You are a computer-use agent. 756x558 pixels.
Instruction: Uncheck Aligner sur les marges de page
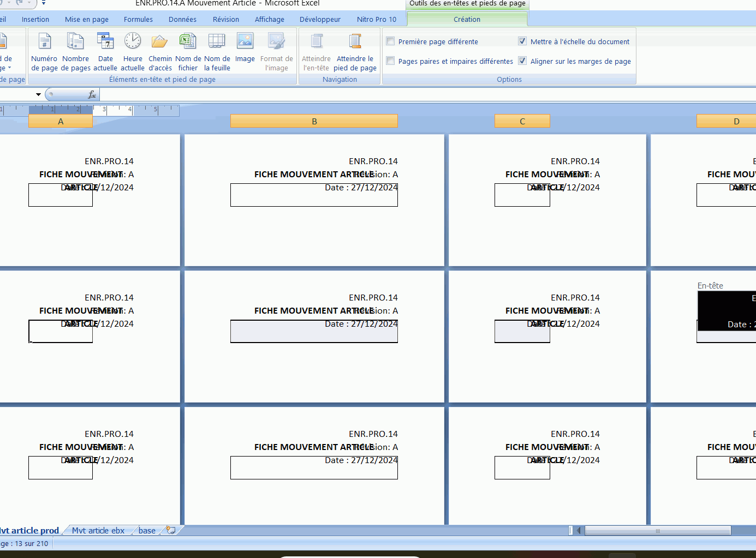point(522,61)
